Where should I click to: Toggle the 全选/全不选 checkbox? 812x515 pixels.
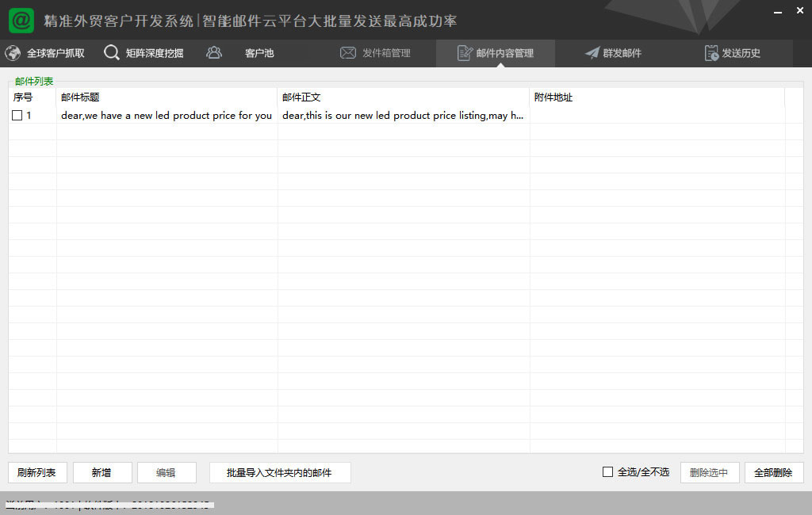point(608,472)
